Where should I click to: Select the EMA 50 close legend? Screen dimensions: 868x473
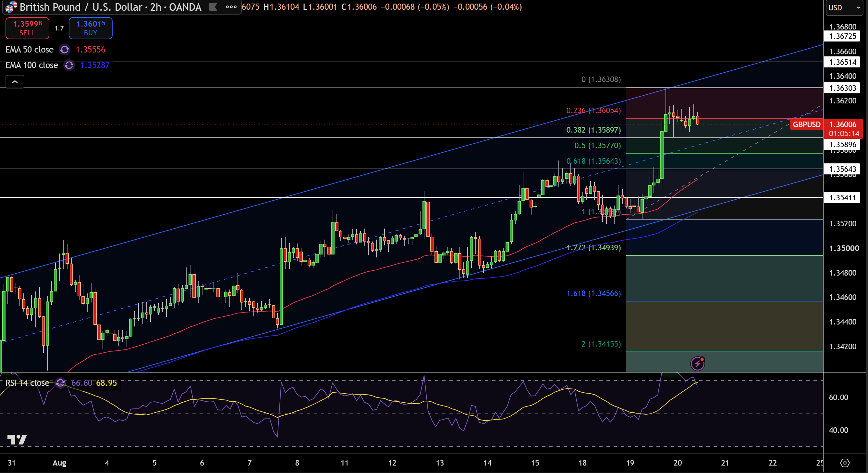pyautogui.click(x=29, y=50)
